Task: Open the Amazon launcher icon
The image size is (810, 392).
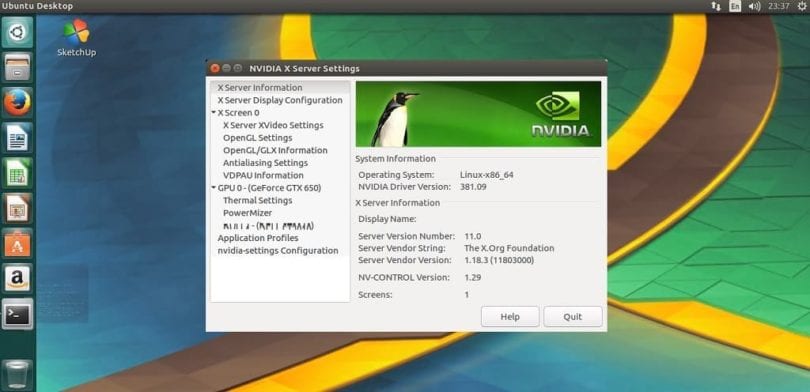Action: click(x=18, y=278)
